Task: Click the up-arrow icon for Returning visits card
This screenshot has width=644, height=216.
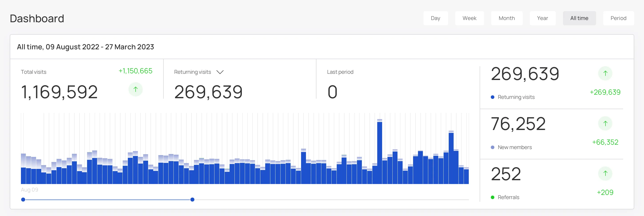Action: (x=605, y=73)
